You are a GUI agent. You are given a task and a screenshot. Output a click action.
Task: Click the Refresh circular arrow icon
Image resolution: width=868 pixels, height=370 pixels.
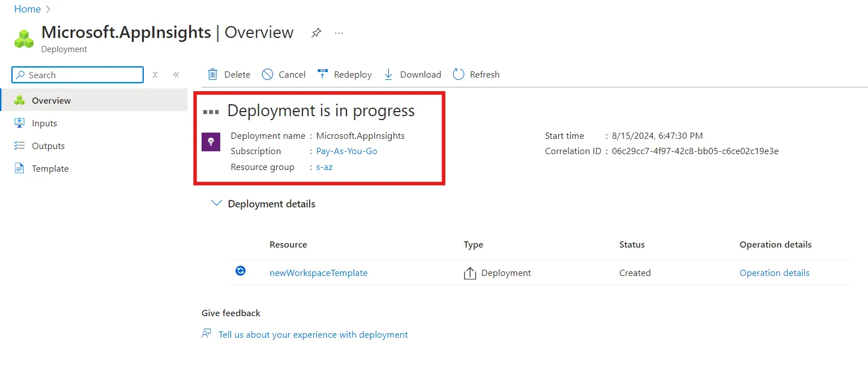tap(459, 74)
